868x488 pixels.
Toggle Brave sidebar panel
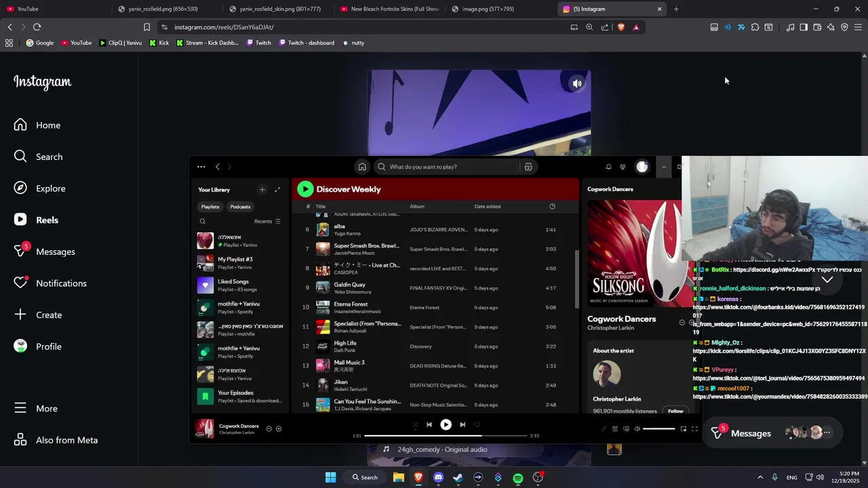[x=804, y=27]
